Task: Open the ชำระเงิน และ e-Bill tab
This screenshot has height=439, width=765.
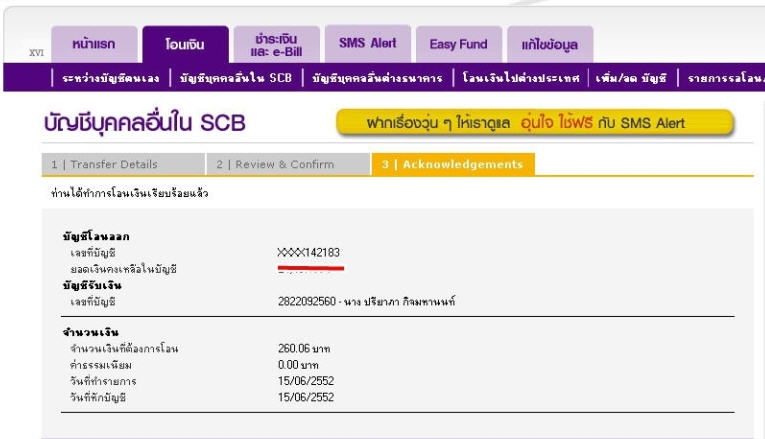Action: [277, 44]
